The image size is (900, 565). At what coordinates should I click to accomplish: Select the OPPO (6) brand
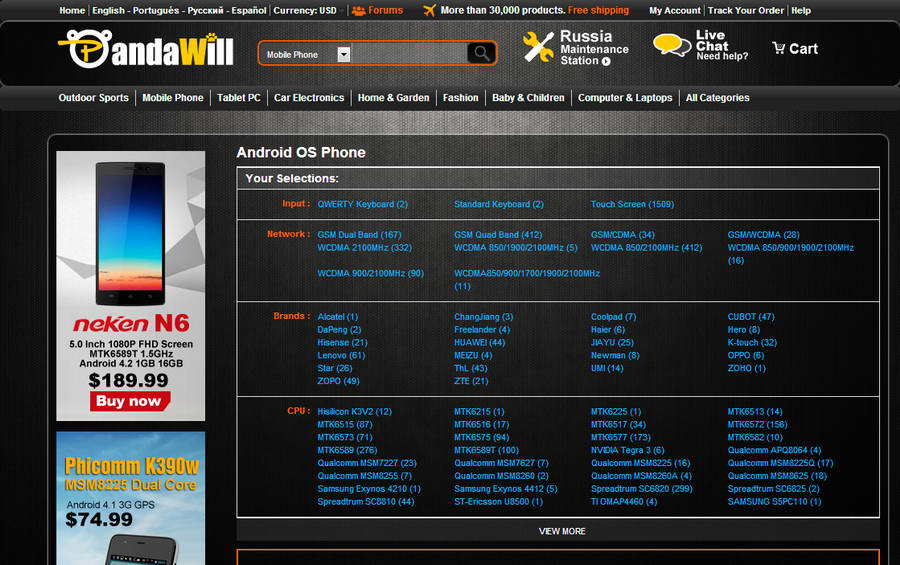tap(746, 355)
